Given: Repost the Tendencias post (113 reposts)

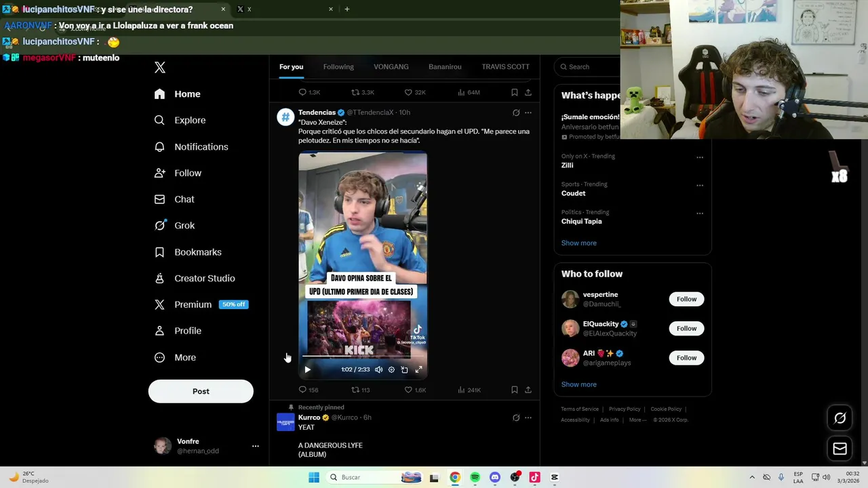Looking at the screenshot, I should click(x=360, y=390).
